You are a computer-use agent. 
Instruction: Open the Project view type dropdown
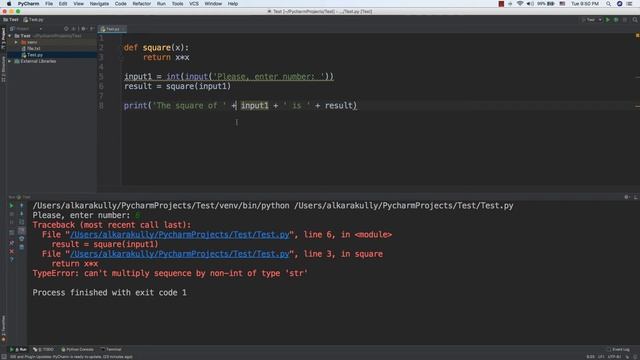pyautogui.click(x=26, y=29)
